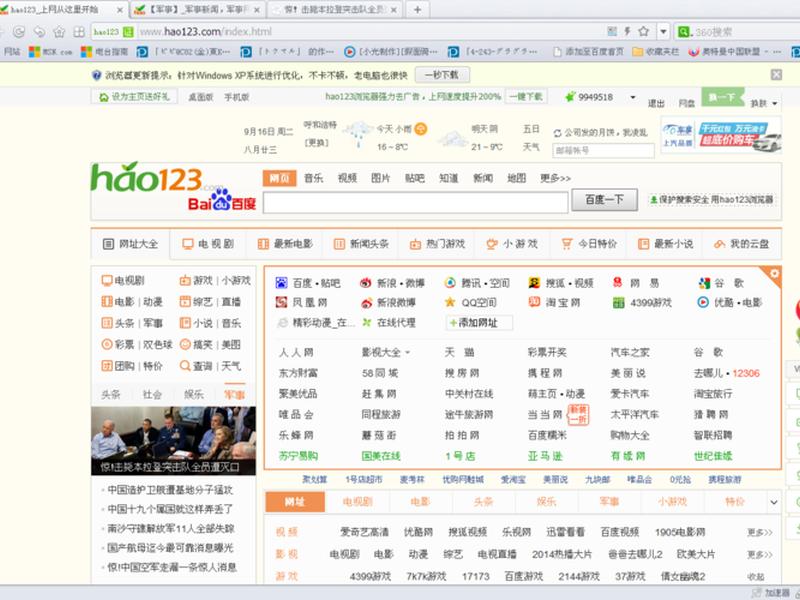Click 设为主页送好礼 link
800x600 pixels.
(134, 96)
